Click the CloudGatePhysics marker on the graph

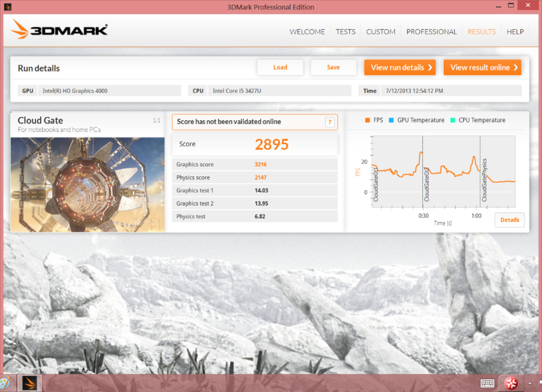click(484, 180)
